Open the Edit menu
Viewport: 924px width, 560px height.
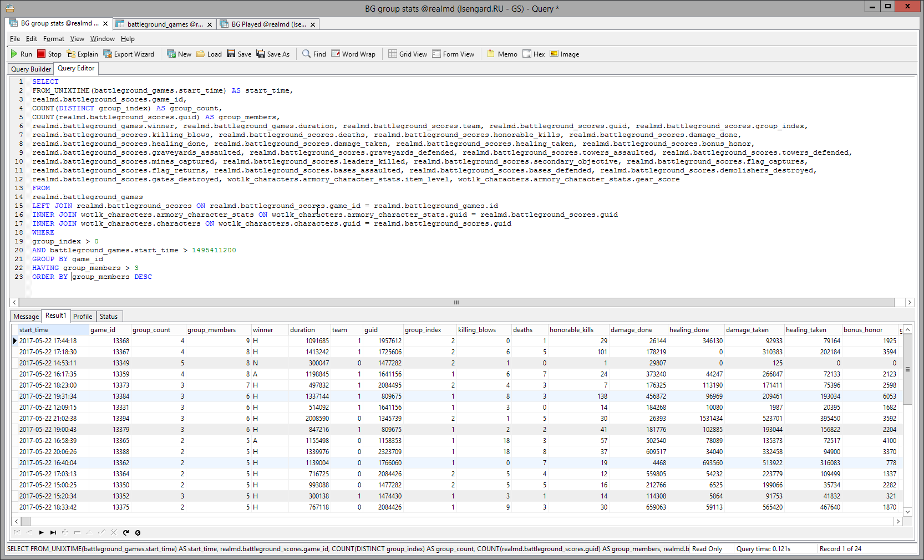tap(32, 39)
